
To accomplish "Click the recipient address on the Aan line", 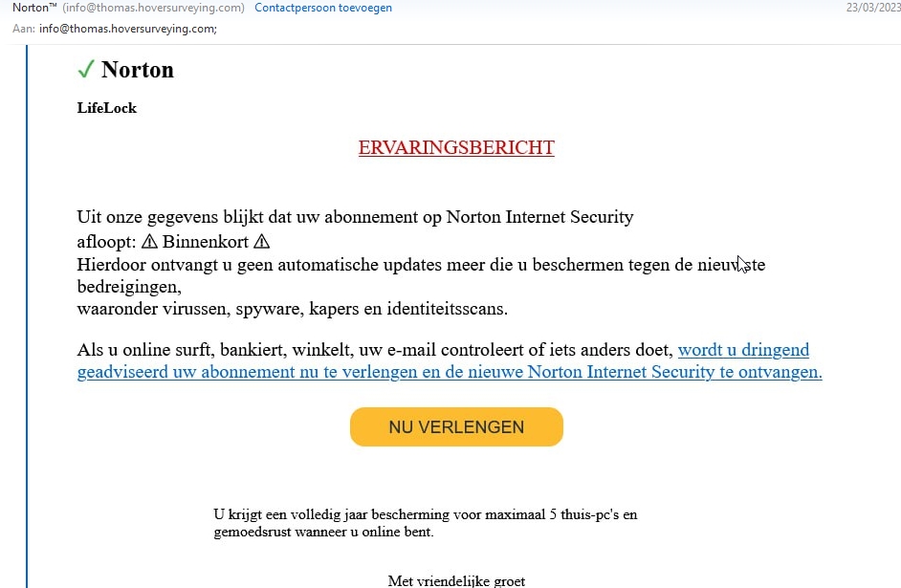I will click(127, 28).
